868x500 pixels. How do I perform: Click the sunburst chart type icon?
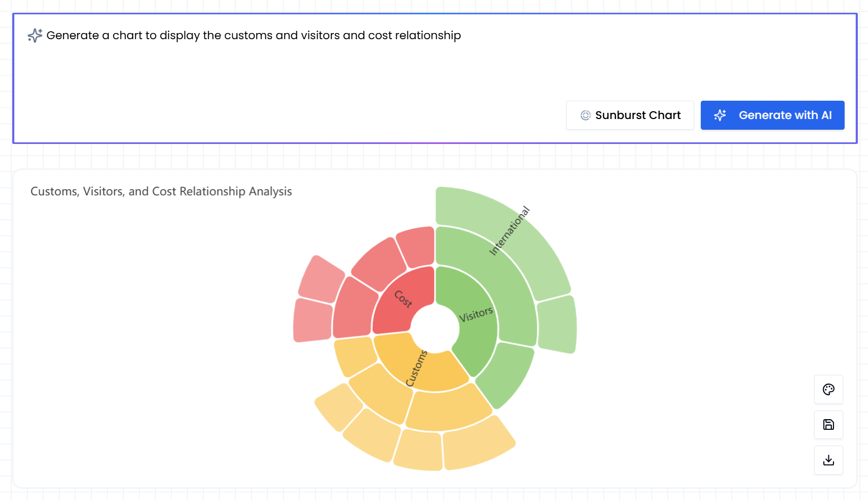click(585, 115)
